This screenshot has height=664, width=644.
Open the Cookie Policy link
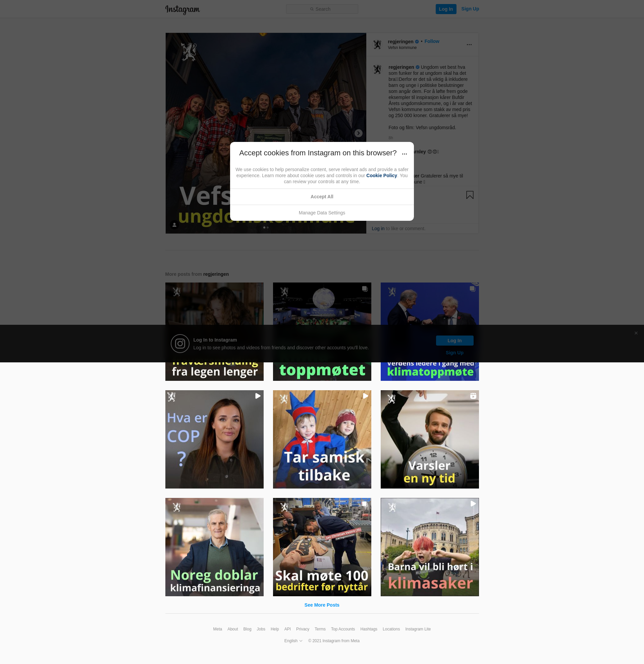click(x=382, y=175)
